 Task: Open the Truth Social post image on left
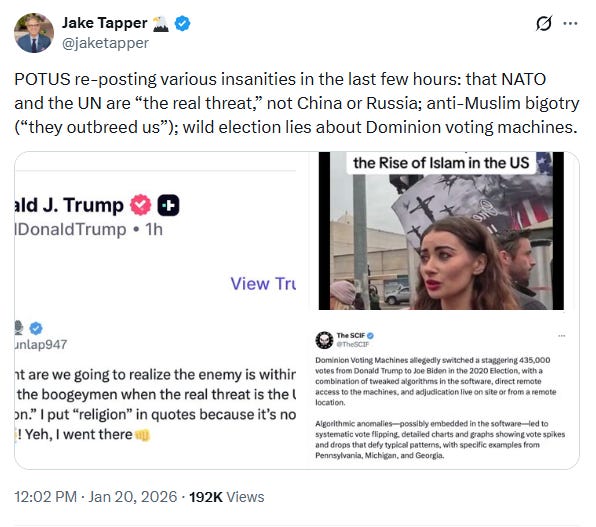(x=155, y=310)
